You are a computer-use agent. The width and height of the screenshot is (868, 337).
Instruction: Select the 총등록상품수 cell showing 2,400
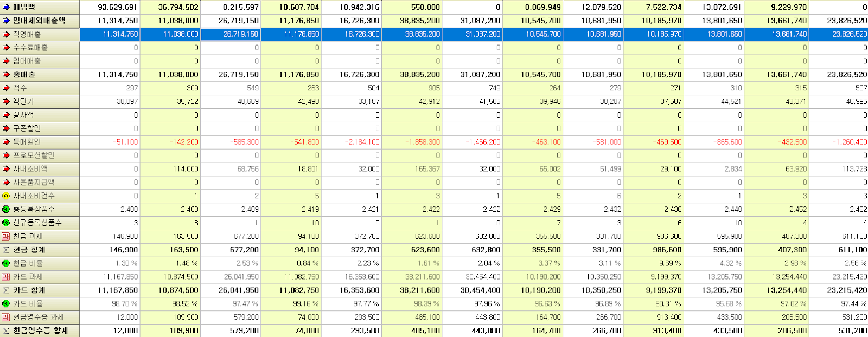(110, 209)
